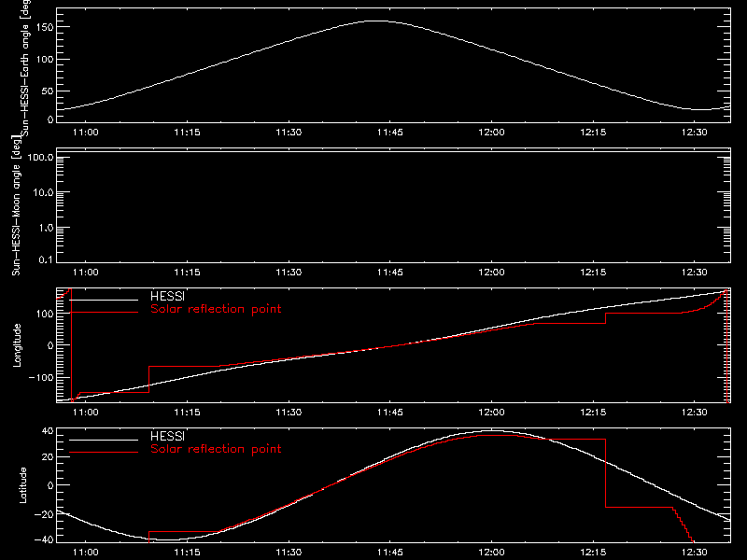747x560 pixels.
Task: Click Solar reflection point legend in Longitude plot
Action: point(216,309)
